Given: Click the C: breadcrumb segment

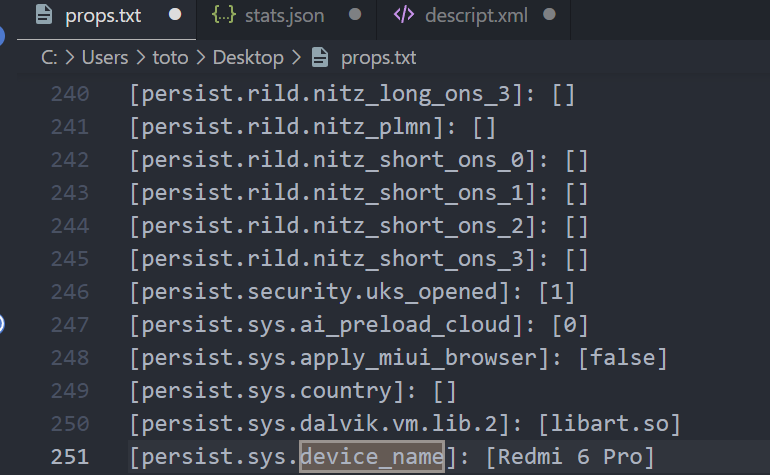Looking at the screenshot, I should coord(49,58).
